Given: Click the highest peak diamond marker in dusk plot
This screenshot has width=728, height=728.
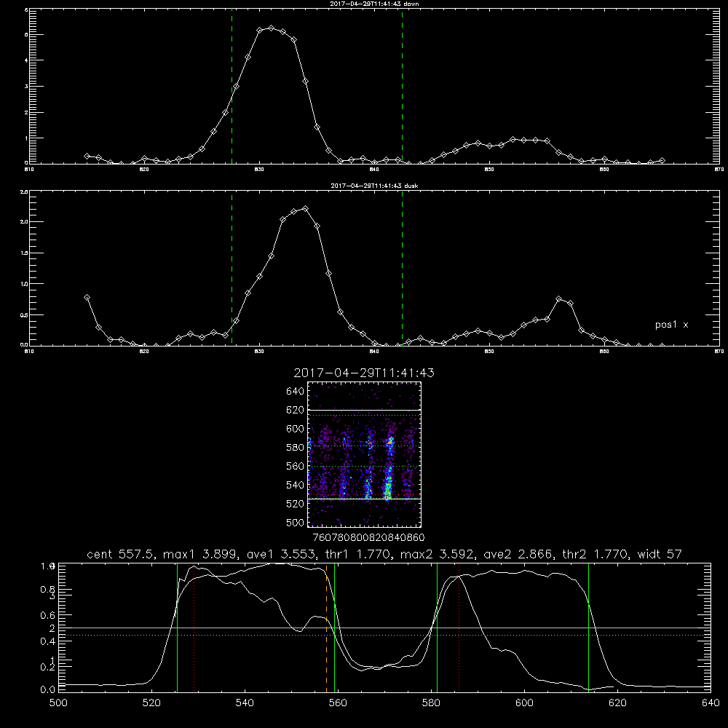Looking at the screenshot, I should [305, 208].
